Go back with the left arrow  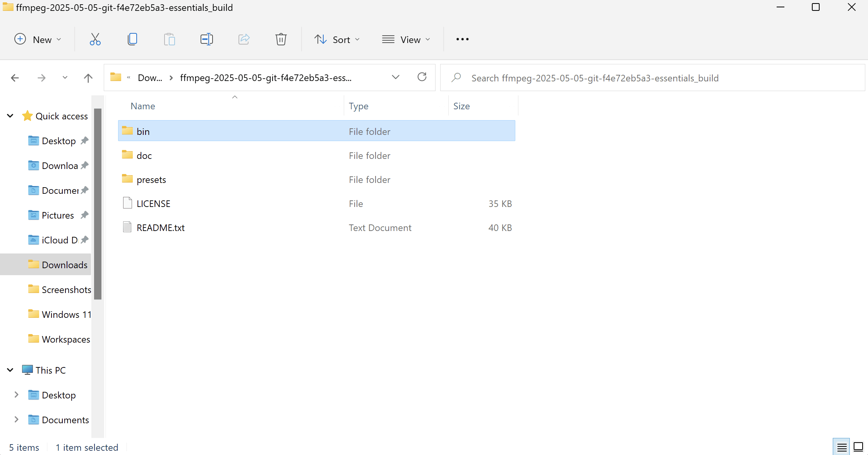click(x=15, y=78)
